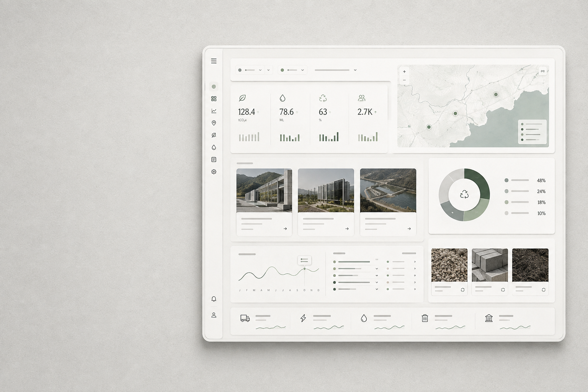588x392 pixels.
Task: Click the notification bell icon
Action: (214, 299)
